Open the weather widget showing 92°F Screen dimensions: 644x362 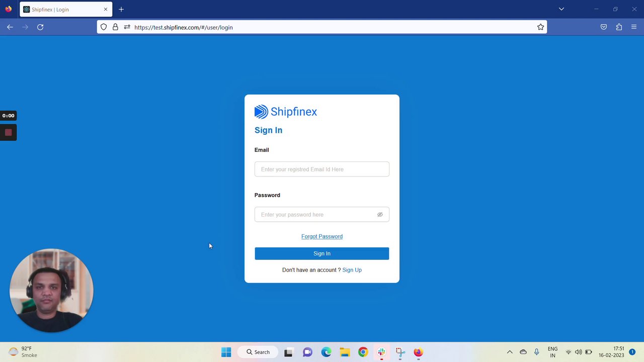click(x=23, y=352)
